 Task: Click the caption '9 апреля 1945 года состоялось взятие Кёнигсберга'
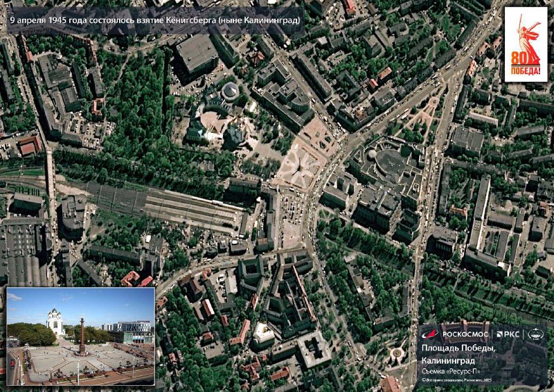113,20
